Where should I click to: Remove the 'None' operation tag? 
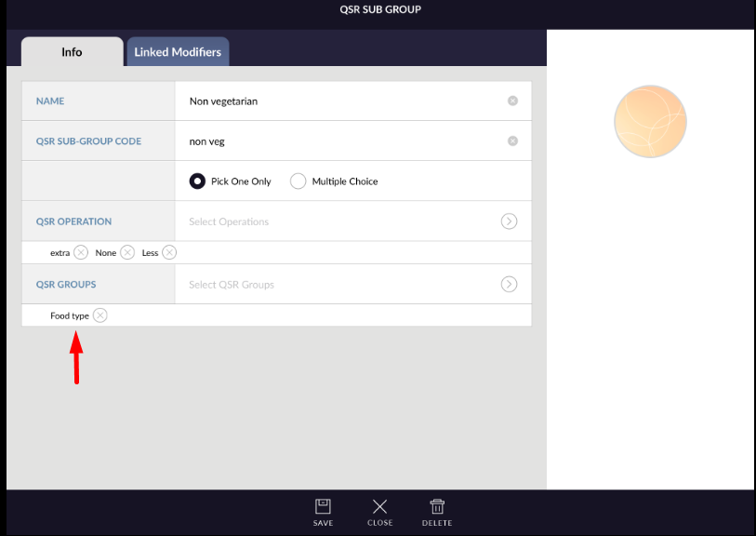tap(127, 252)
